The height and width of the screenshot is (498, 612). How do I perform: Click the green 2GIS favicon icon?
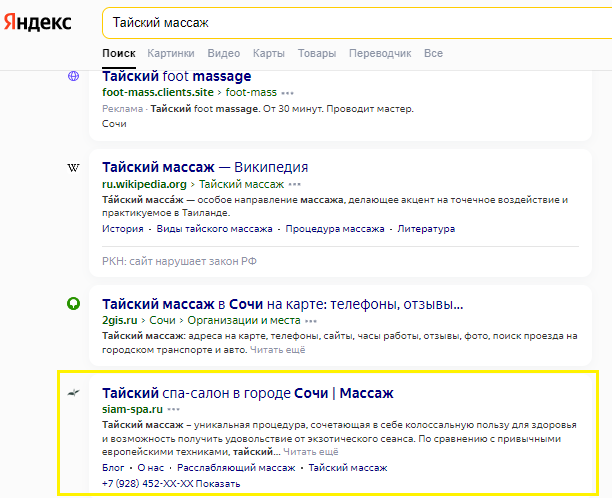(73, 304)
